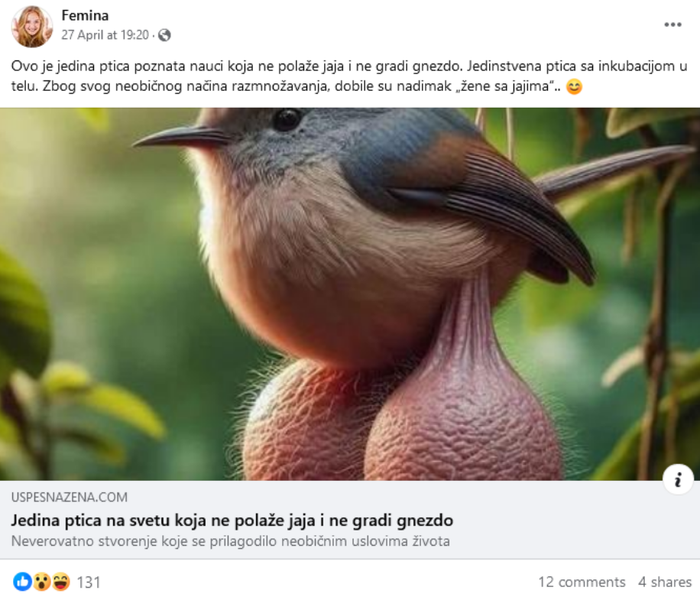Click the Haha reaction emoji icon
The image size is (700, 597).
[x=60, y=582]
